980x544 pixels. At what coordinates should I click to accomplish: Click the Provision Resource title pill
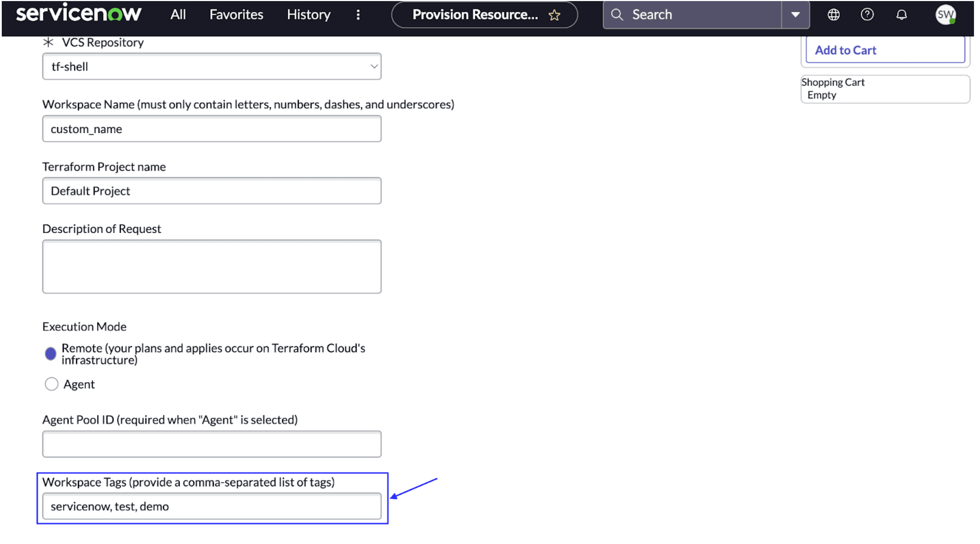[475, 15]
